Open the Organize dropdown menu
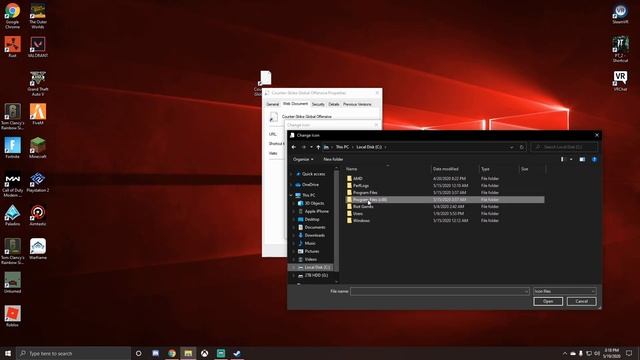Viewport: 640px width, 360px height. point(303,159)
